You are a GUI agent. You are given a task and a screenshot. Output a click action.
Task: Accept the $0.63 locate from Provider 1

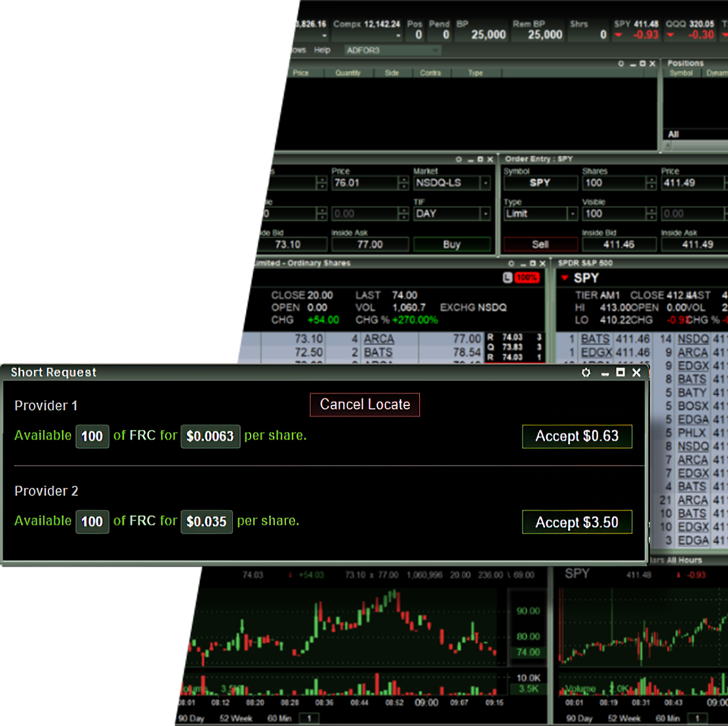576,436
